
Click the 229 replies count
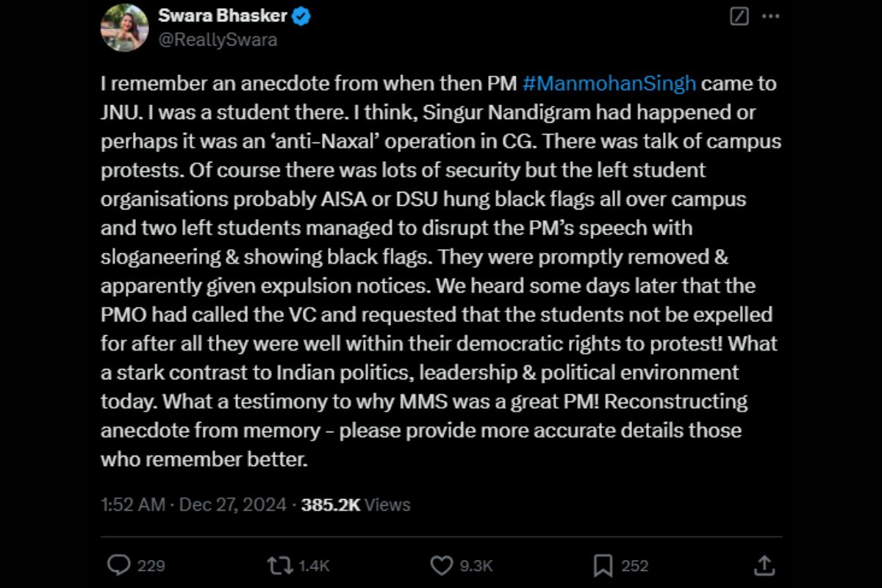coord(151,565)
